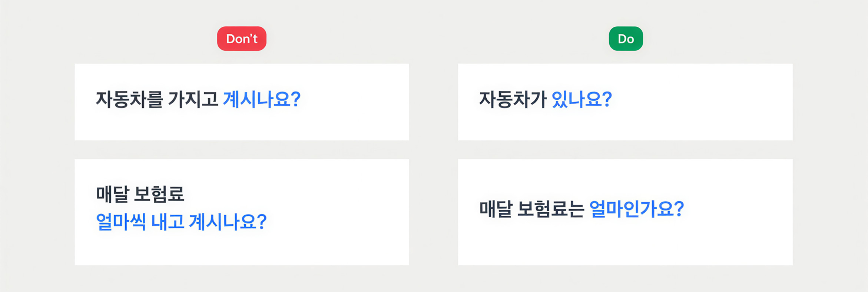Click 계시나요? following the word 내고
This screenshot has height=292, width=868.
point(228,222)
